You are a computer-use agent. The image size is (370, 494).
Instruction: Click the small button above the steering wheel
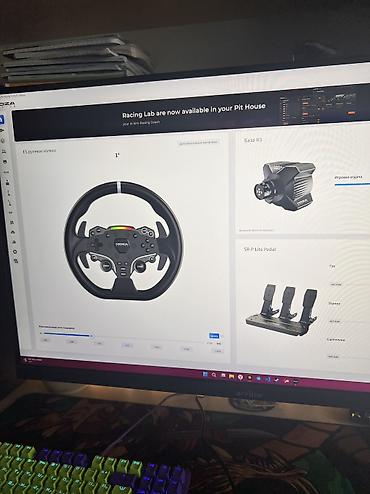[x=198, y=142]
